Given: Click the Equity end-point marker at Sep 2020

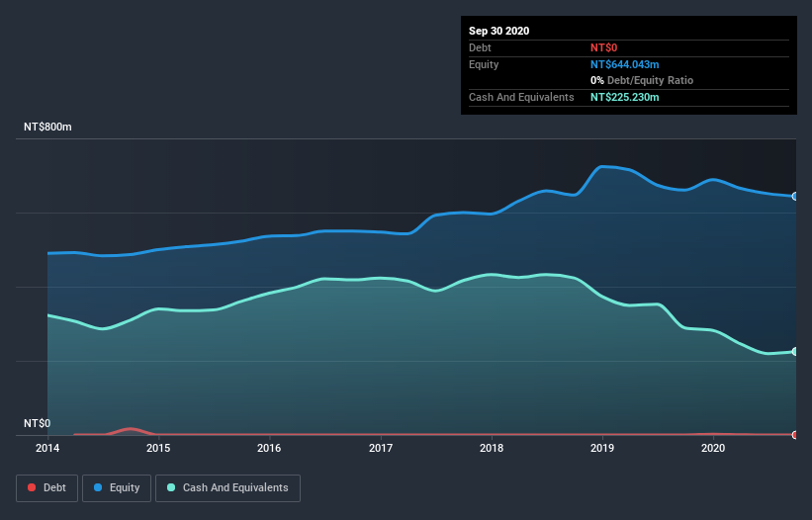Looking at the screenshot, I should click(x=795, y=196).
